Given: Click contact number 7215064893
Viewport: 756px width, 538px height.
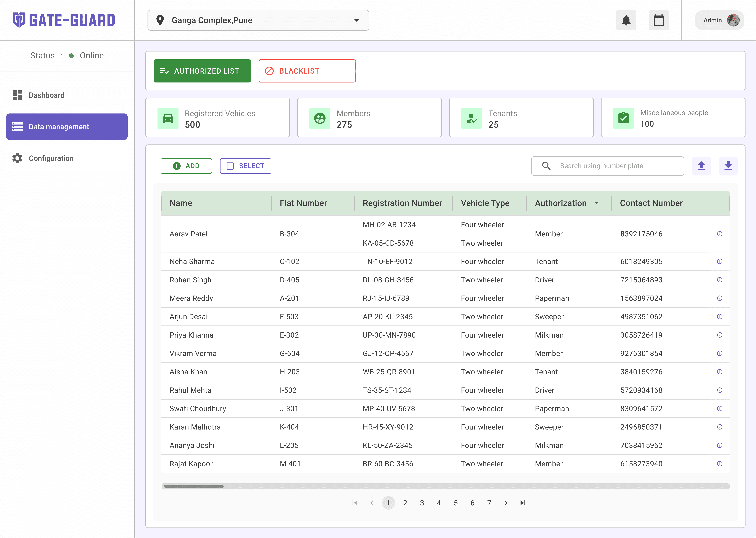Looking at the screenshot, I should point(641,280).
